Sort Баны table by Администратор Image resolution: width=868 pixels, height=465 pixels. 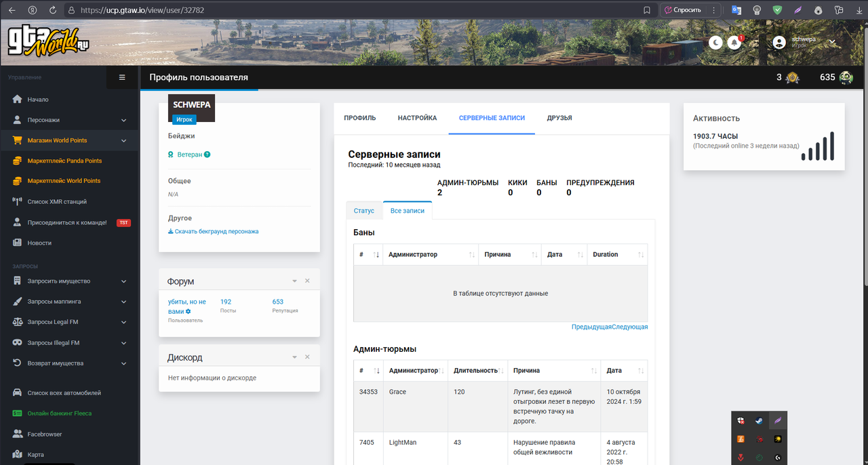[430, 254]
